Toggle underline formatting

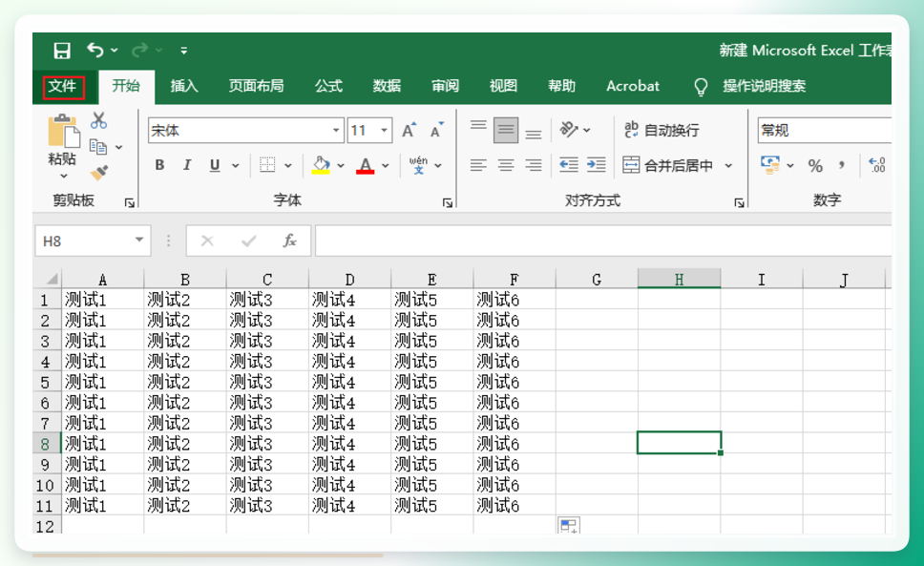pyautogui.click(x=215, y=165)
